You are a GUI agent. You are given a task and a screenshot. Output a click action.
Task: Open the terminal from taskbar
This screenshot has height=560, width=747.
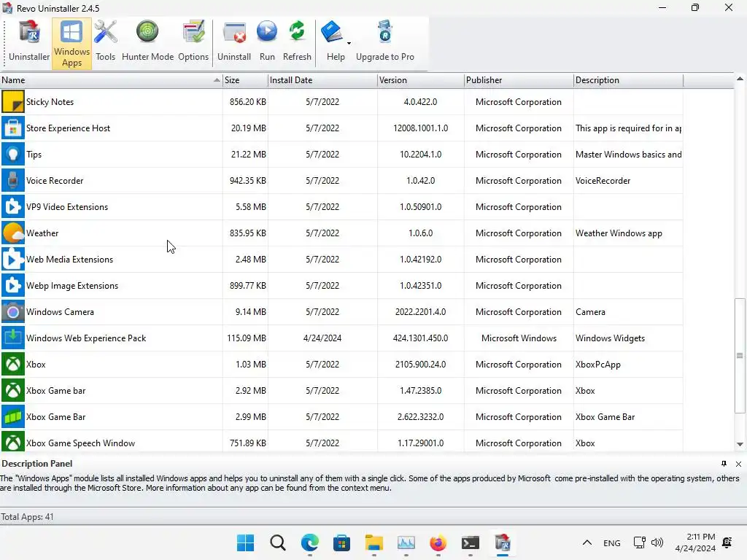(x=471, y=542)
